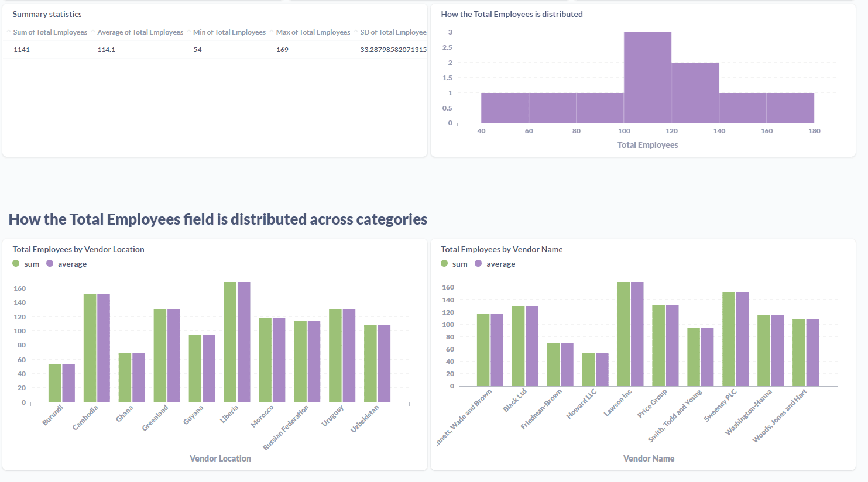Screen dimensions: 868x482
Task: Click the Total Employees by Vendor Location title
Action: (78, 249)
